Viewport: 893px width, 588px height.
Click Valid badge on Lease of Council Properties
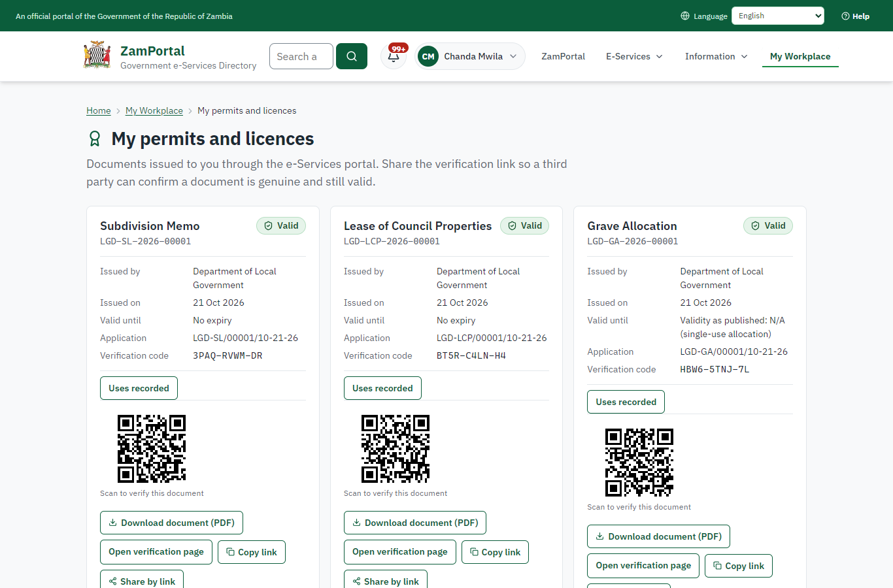[x=525, y=225]
